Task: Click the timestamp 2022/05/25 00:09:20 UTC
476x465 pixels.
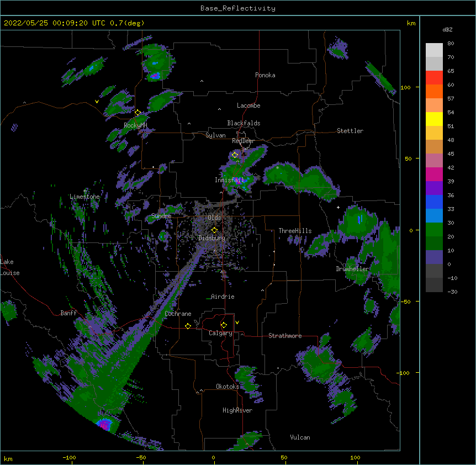Action: point(55,23)
